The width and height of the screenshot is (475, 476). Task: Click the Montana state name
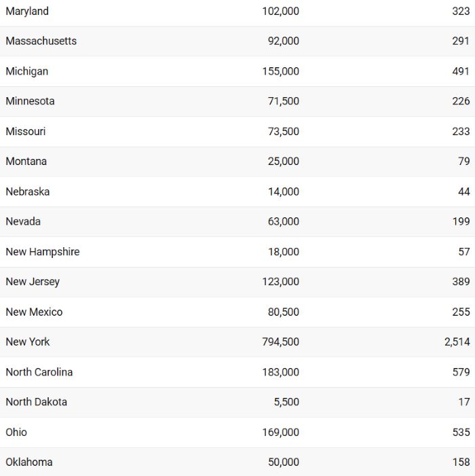pyautogui.click(x=26, y=161)
